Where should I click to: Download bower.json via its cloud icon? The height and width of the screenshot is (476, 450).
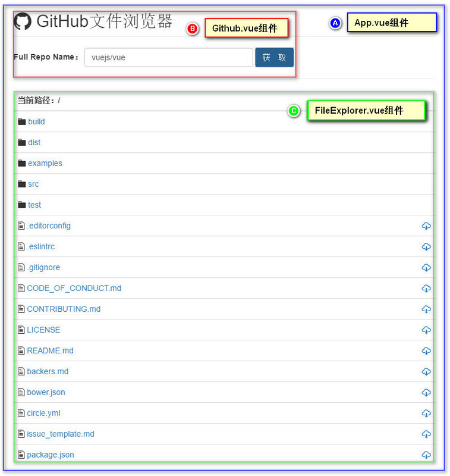click(426, 393)
